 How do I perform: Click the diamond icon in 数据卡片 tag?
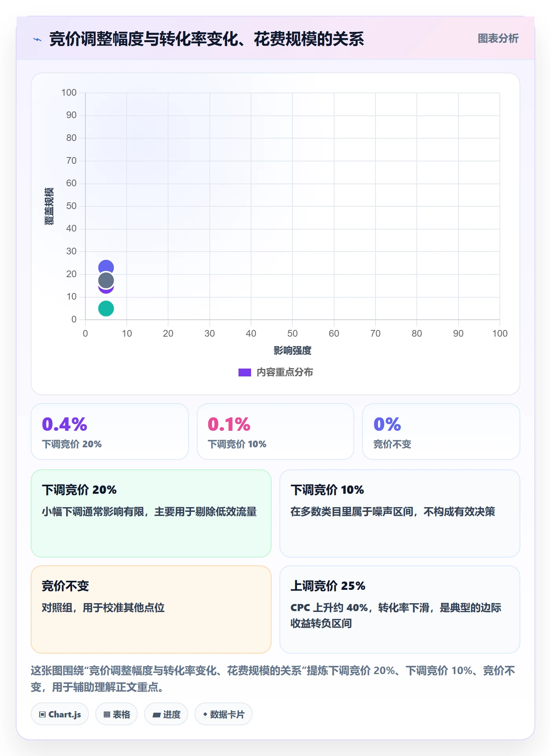tap(205, 714)
